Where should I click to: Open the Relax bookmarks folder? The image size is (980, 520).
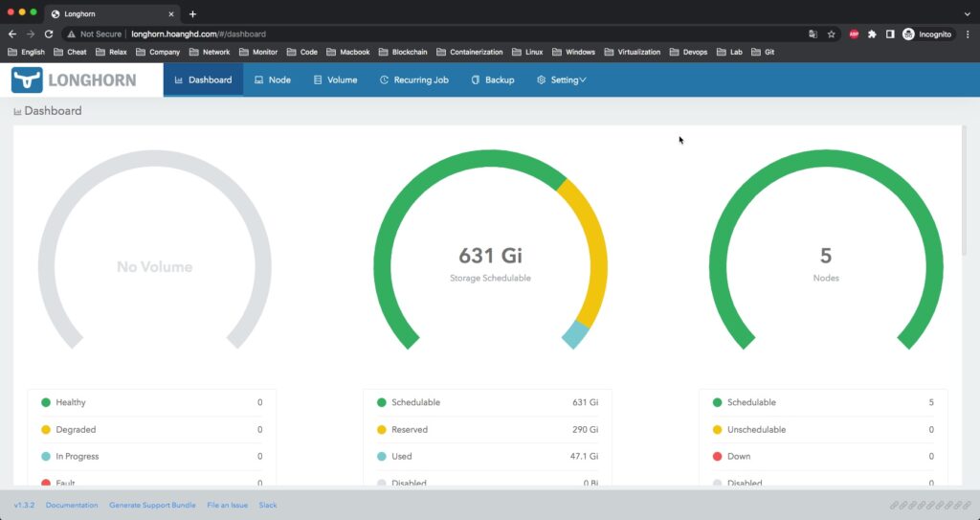click(x=111, y=52)
